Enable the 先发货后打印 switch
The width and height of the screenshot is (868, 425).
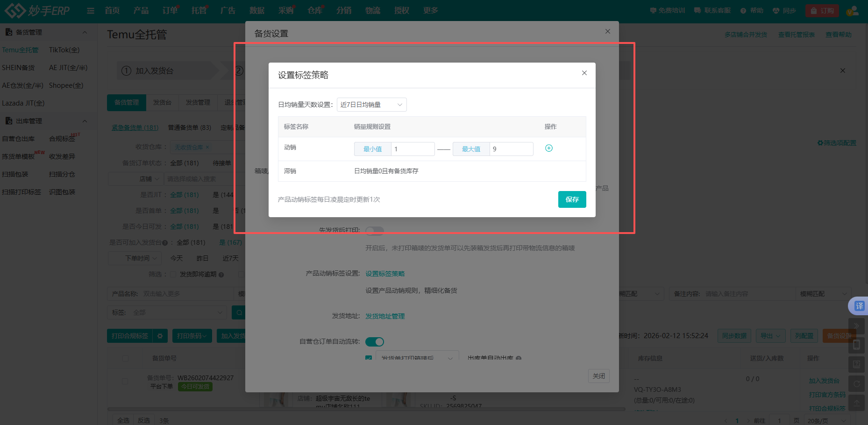[x=374, y=230]
